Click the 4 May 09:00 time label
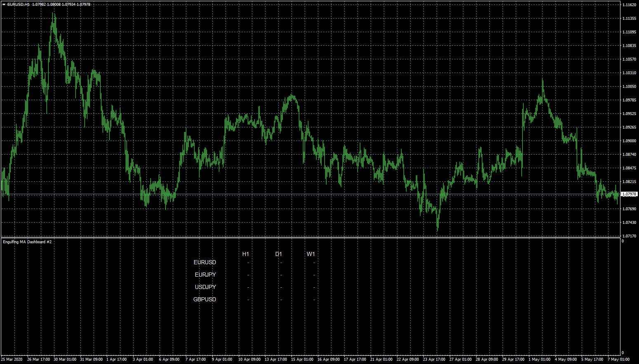The width and height of the screenshot is (639, 364). (x=566, y=359)
